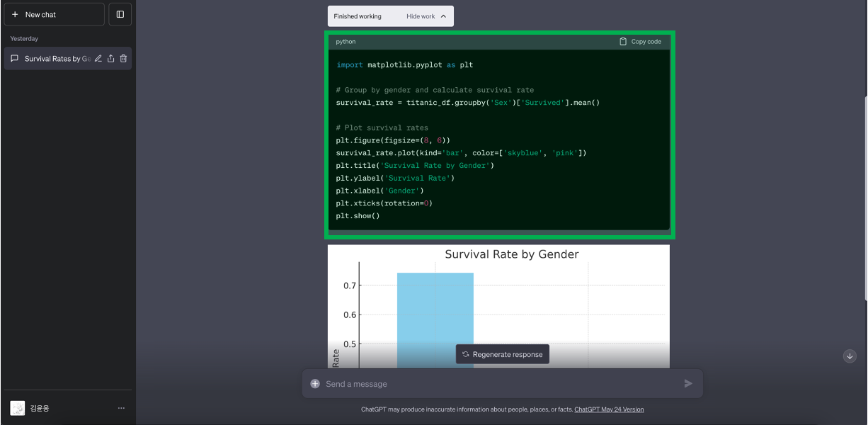
Task: Open the sidebar collapse icon
Action: [120, 14]
